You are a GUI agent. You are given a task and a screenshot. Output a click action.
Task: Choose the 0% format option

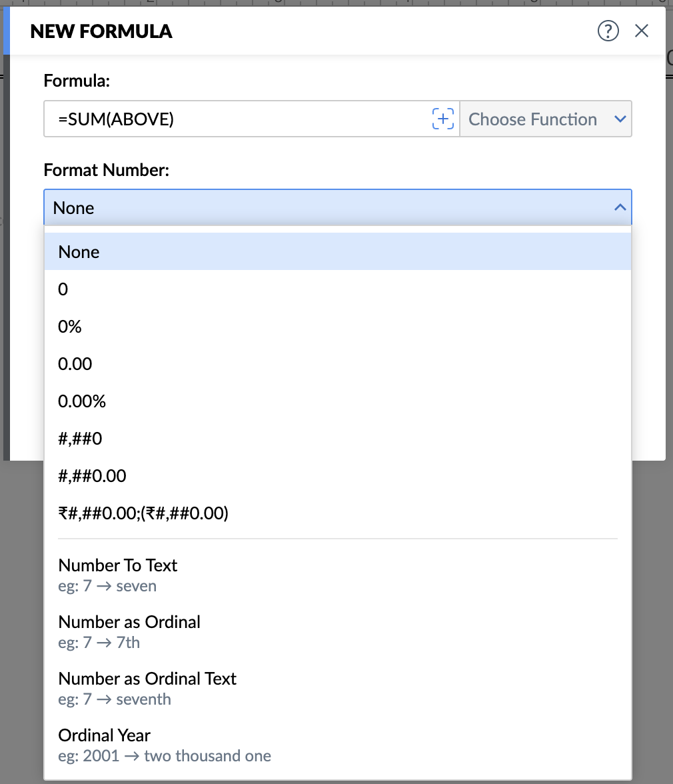pos(338,327)
